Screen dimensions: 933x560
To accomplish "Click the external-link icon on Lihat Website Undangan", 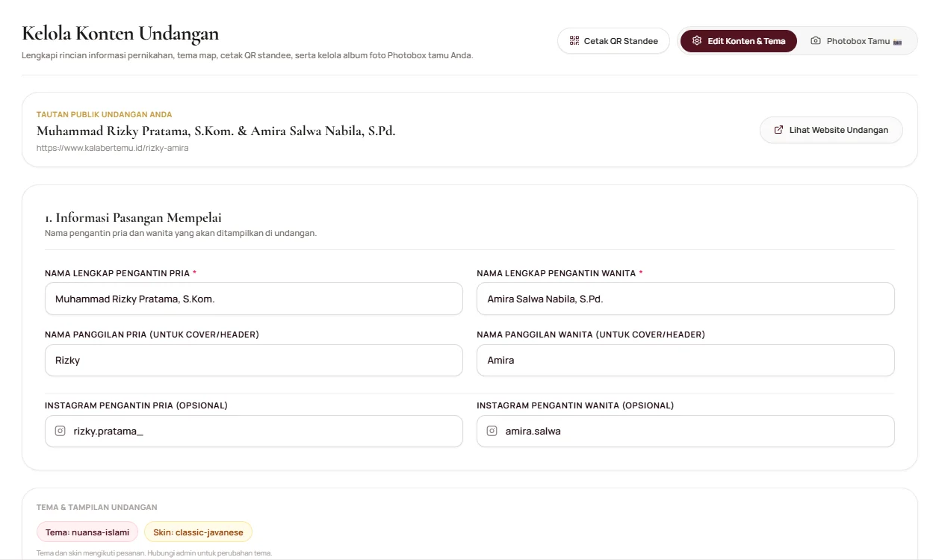I will tap(779, 130).
